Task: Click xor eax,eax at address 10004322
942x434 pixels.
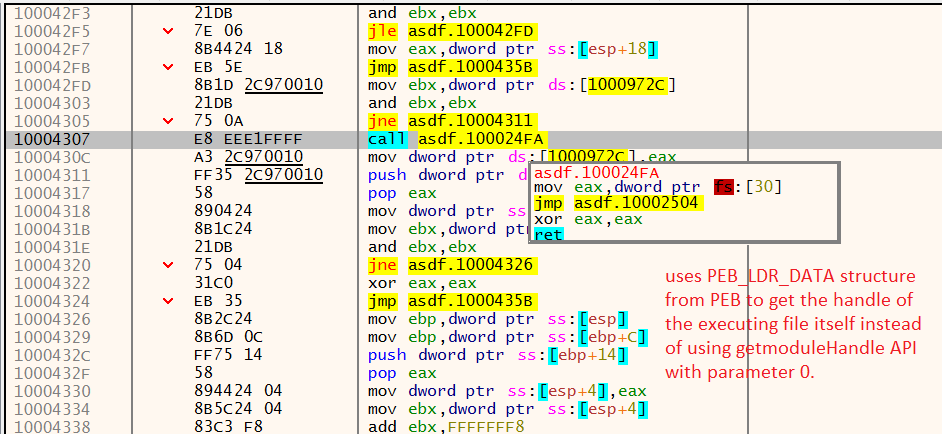Action: point(422,283)
